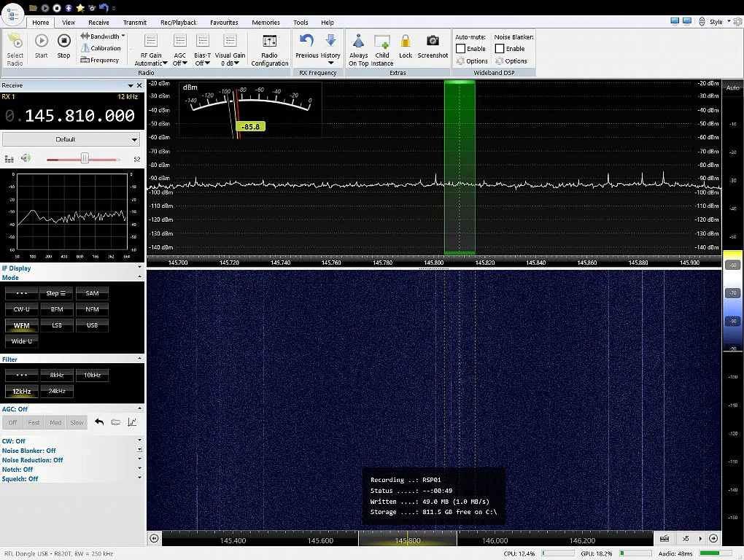Click the Select Radio icon
The image size is (744, 560).
[x=15, y=42]
